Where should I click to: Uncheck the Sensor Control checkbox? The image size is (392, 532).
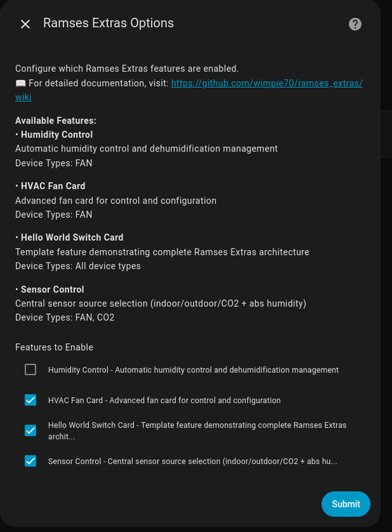[x=30, y=461]
